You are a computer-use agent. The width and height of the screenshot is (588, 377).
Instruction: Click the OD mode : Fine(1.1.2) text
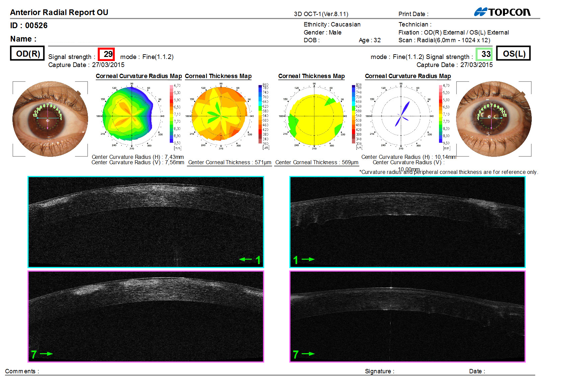(147, 57)
